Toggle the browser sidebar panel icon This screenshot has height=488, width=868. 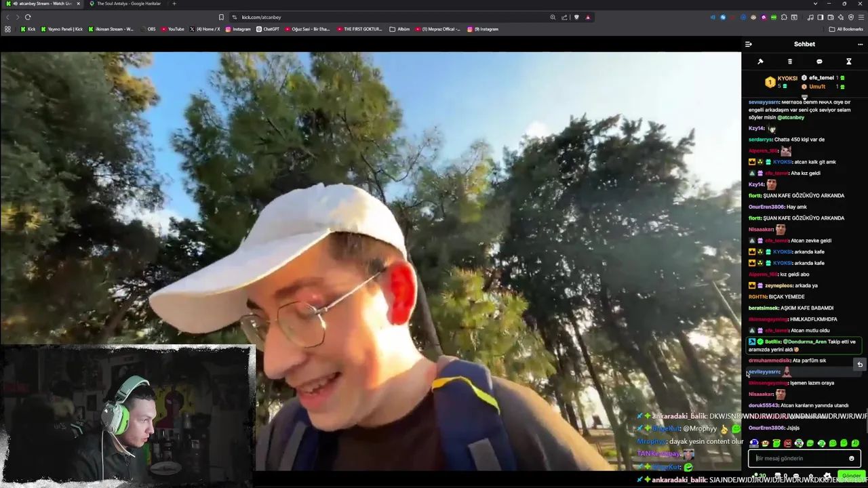[x=821, y=17]
